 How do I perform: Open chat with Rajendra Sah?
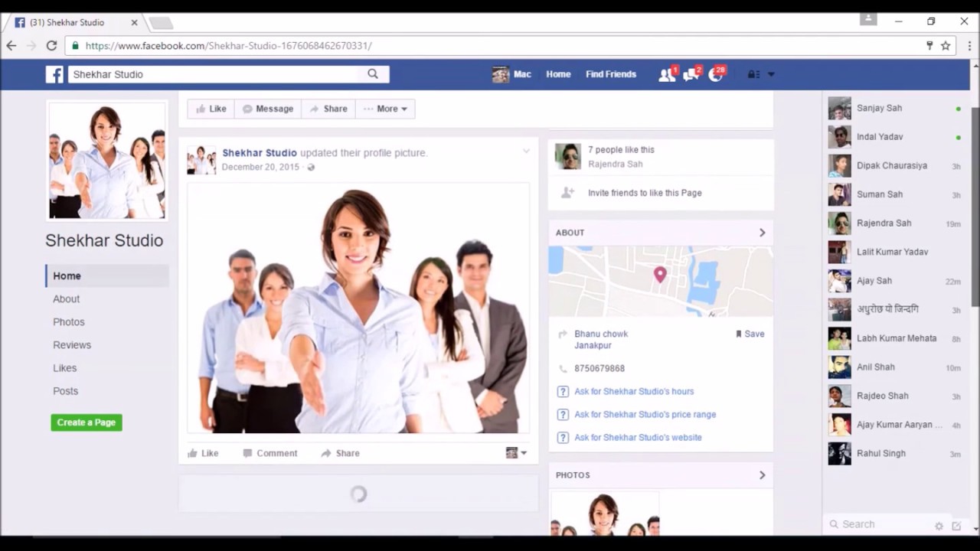(894, 223)
